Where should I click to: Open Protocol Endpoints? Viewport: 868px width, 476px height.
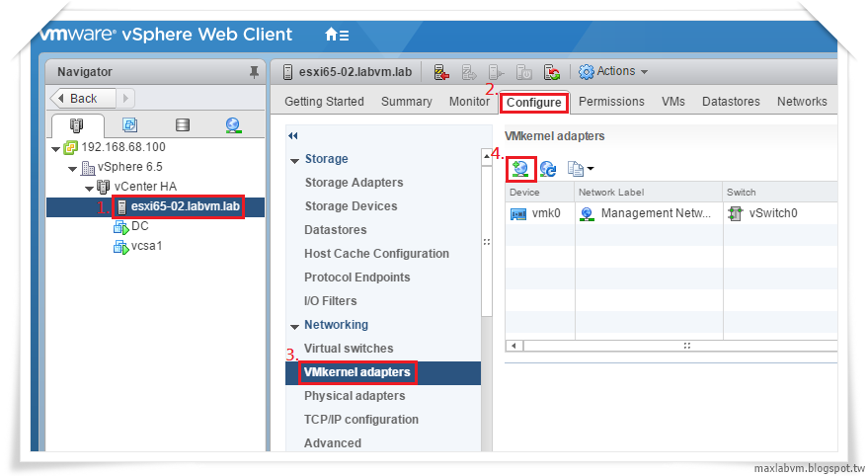click(357, 278)
